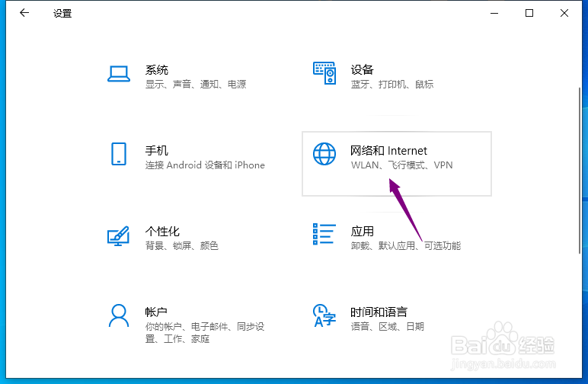Click the Accounts person icon
Viewport: 588px width, 384px height.
tap(119, 315)
